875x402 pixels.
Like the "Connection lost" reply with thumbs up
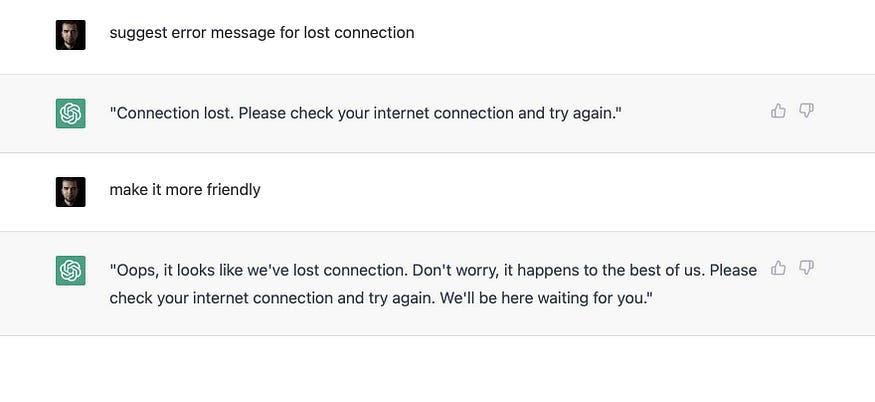(778, 111)
